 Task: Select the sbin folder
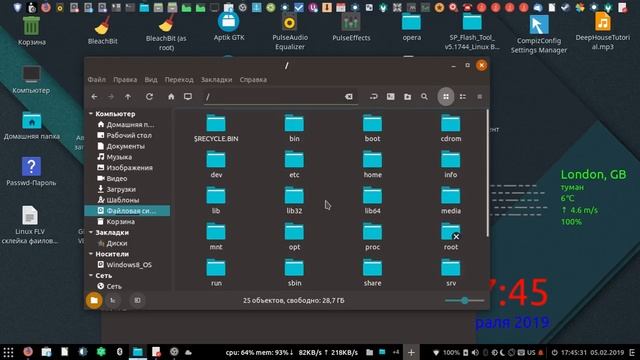click(x=294, y=273)
